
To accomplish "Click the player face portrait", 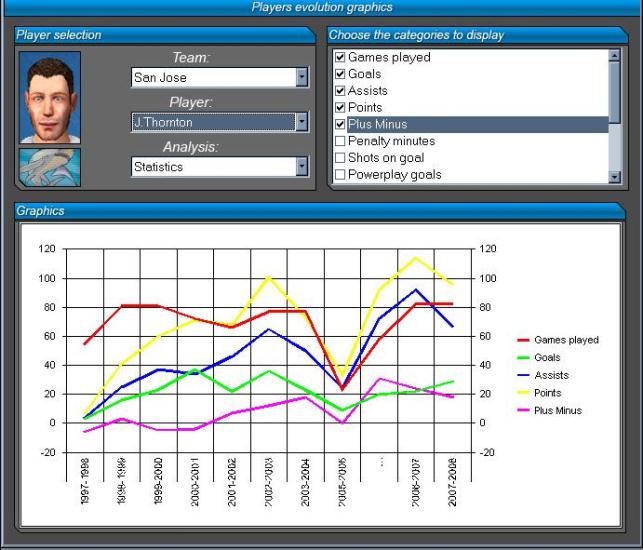I will click(x=50, y=97).
